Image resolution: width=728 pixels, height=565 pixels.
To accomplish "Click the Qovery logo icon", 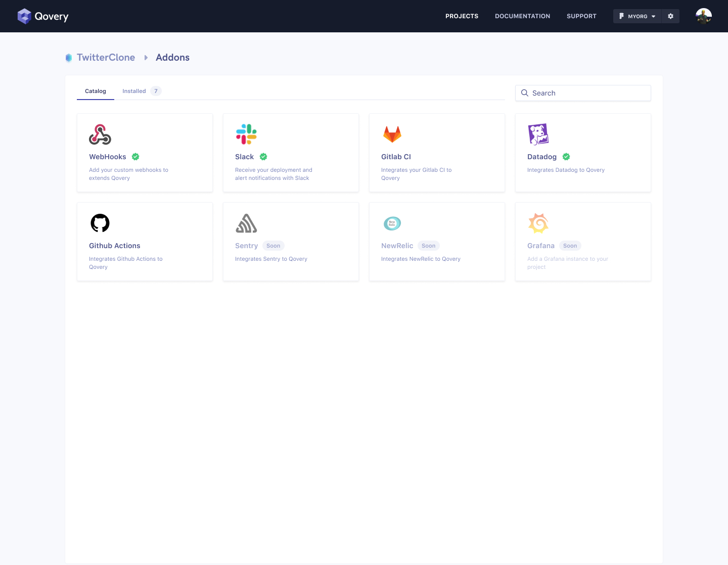I will [24, 16].
